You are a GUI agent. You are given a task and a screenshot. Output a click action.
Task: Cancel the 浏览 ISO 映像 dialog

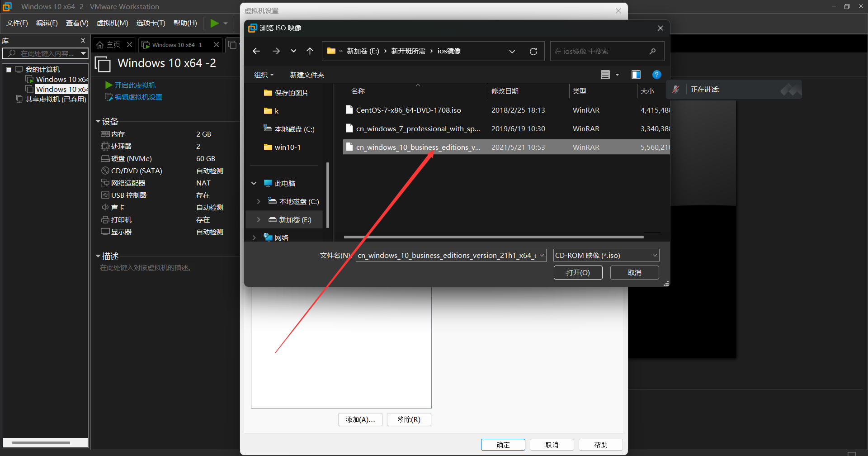(x=635, y=272)
